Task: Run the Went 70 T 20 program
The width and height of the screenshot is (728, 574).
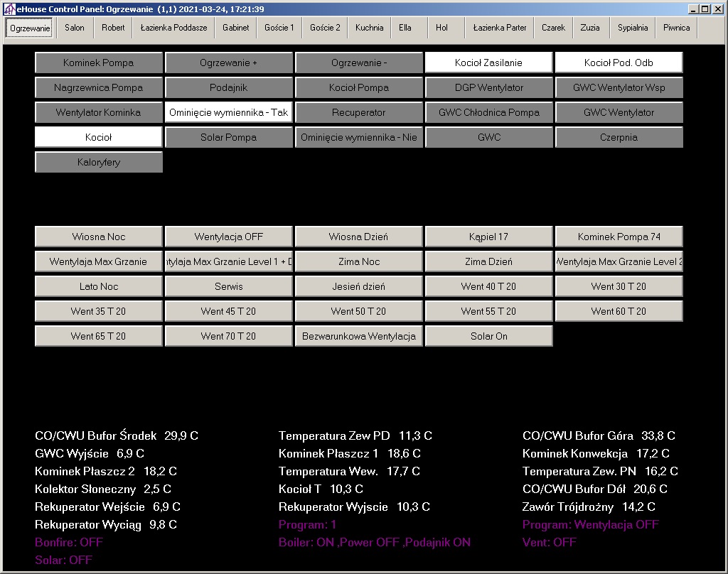Action: (228, 337)
